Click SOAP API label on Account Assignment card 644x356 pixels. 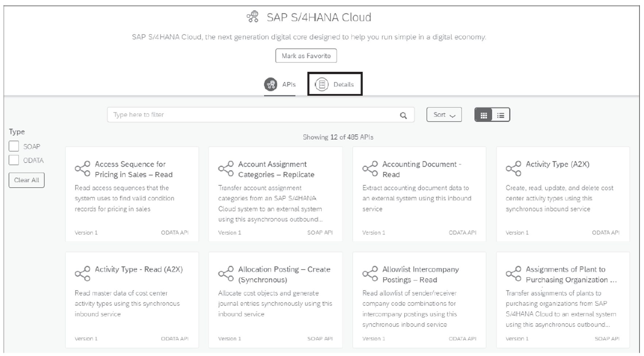320,232
